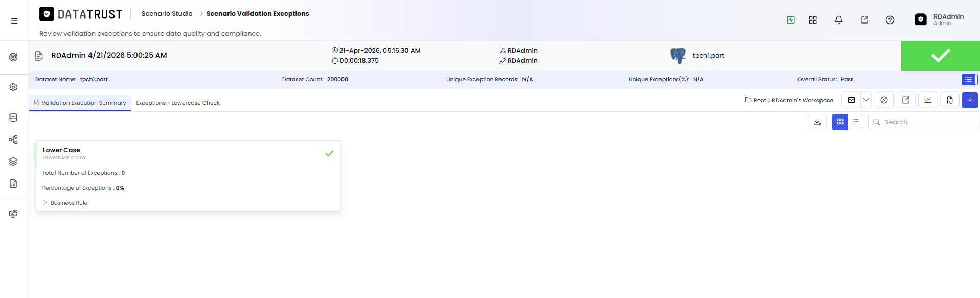The width and height of the screenshot is (980, 298).
Task: Click the header external link icon
Action: coord(864,20)
